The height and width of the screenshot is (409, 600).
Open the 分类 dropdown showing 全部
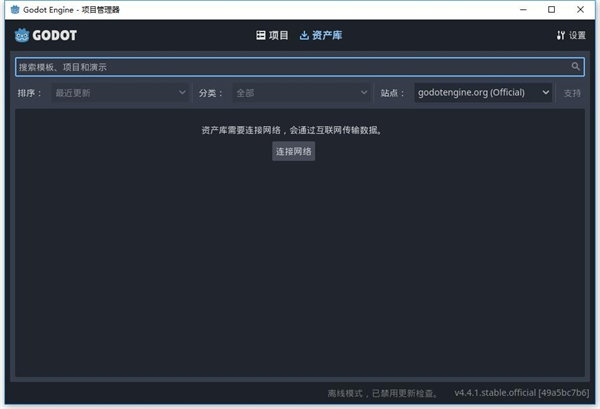coord(301,93)
